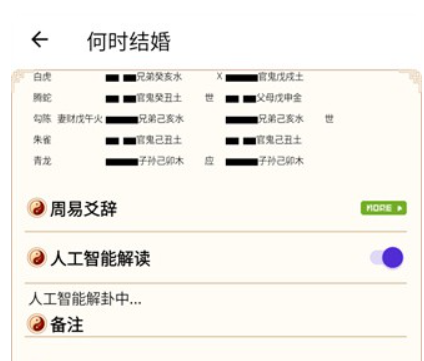Select the 人工智能解读 heading
This screenshot has height=361, width=424.
pos(100,258)
